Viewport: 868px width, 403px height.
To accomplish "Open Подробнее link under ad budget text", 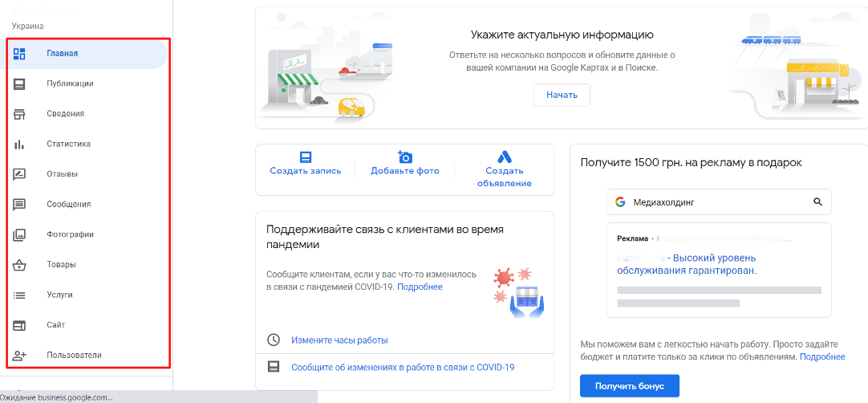I will (x=822, y=356).
